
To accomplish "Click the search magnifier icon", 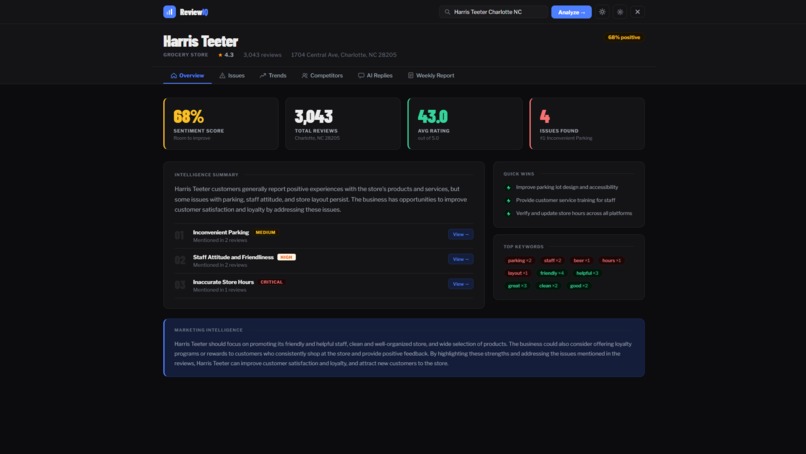I will 447,12.
